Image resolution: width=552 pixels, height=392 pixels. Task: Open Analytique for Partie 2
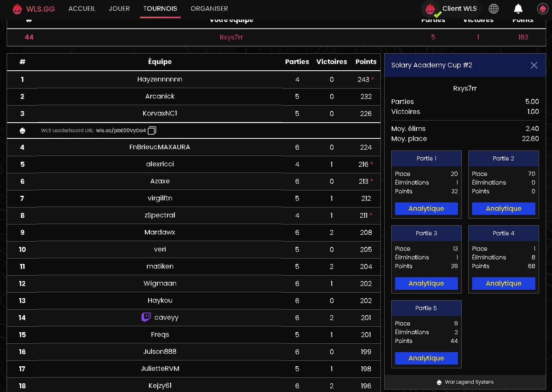point(504,209)
